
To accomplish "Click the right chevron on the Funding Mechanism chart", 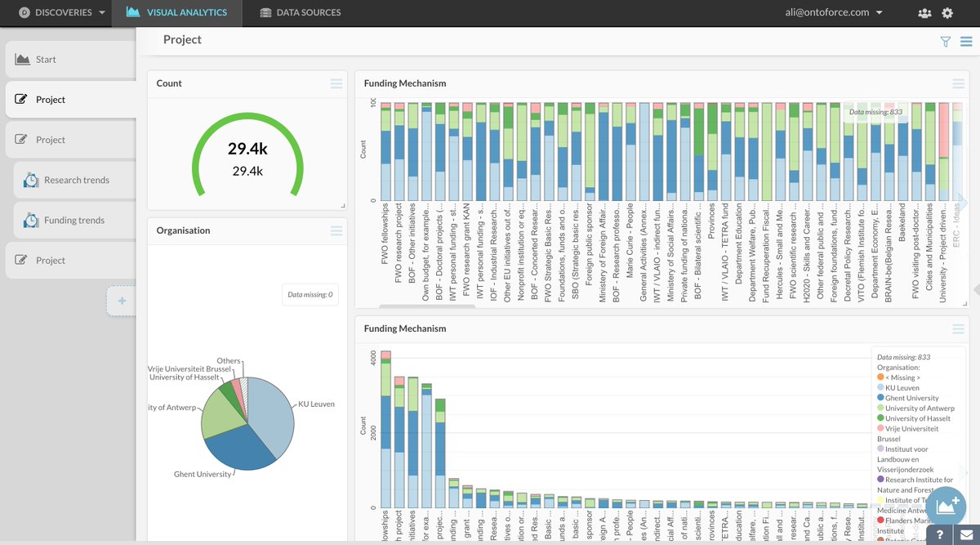I will tap(961, 202).
